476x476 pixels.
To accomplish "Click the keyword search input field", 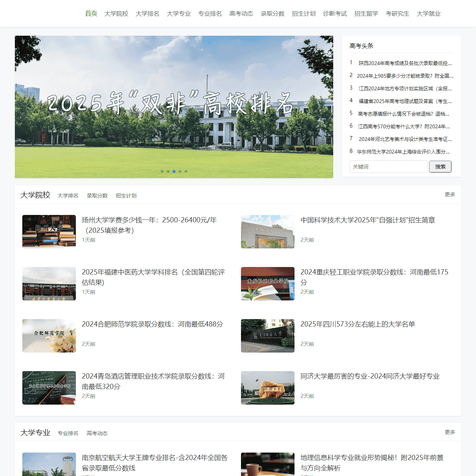I will point(388,167).
